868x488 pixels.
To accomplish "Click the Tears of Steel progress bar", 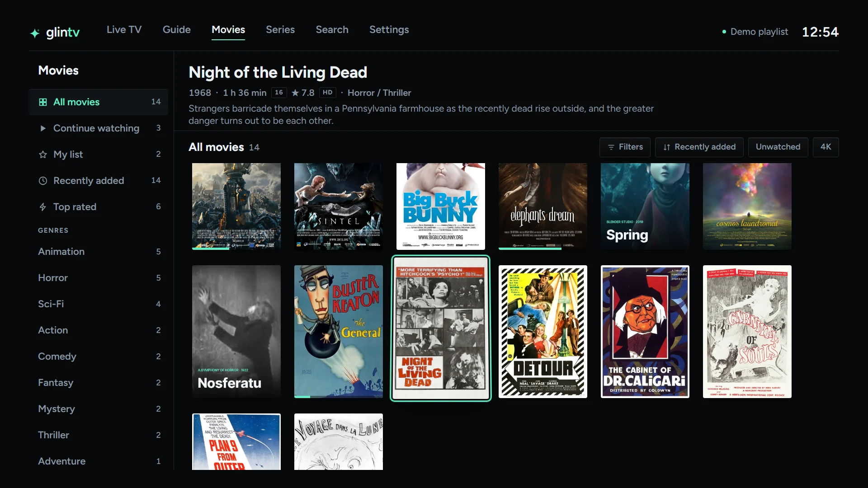I will coord(236,249).
